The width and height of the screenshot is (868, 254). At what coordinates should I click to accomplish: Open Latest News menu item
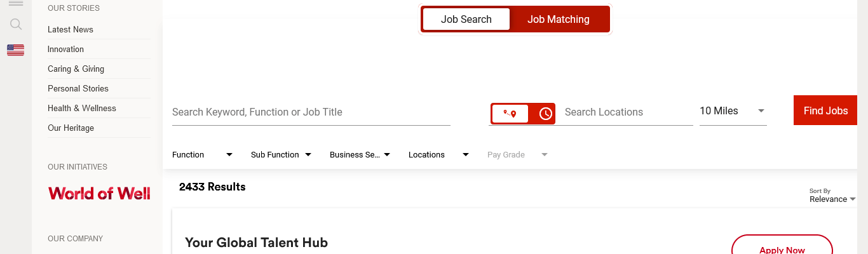point(71,30)
